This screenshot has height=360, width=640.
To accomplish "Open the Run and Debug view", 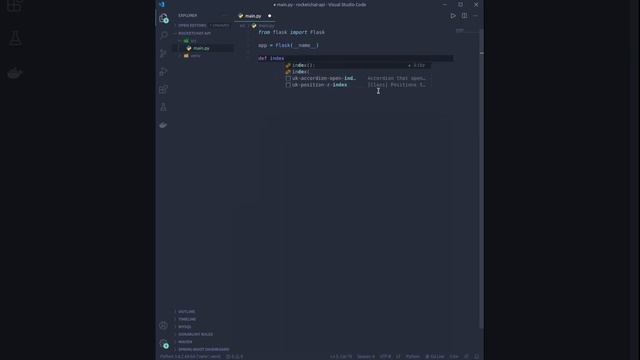I will [x=163, y=72].
